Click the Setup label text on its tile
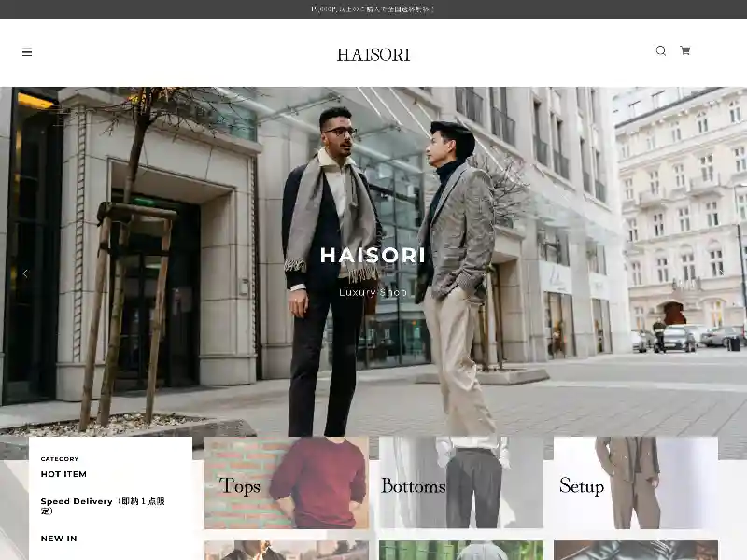Screen dimensions: 747x560 581,486
